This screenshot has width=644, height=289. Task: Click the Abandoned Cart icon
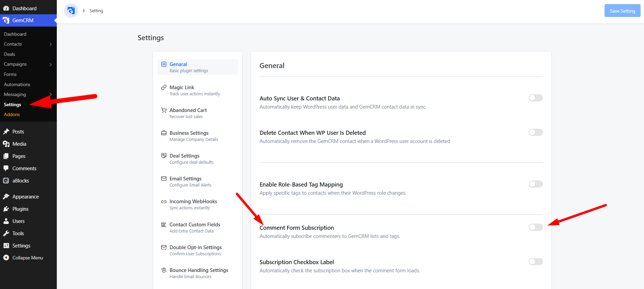coord(164,110)
